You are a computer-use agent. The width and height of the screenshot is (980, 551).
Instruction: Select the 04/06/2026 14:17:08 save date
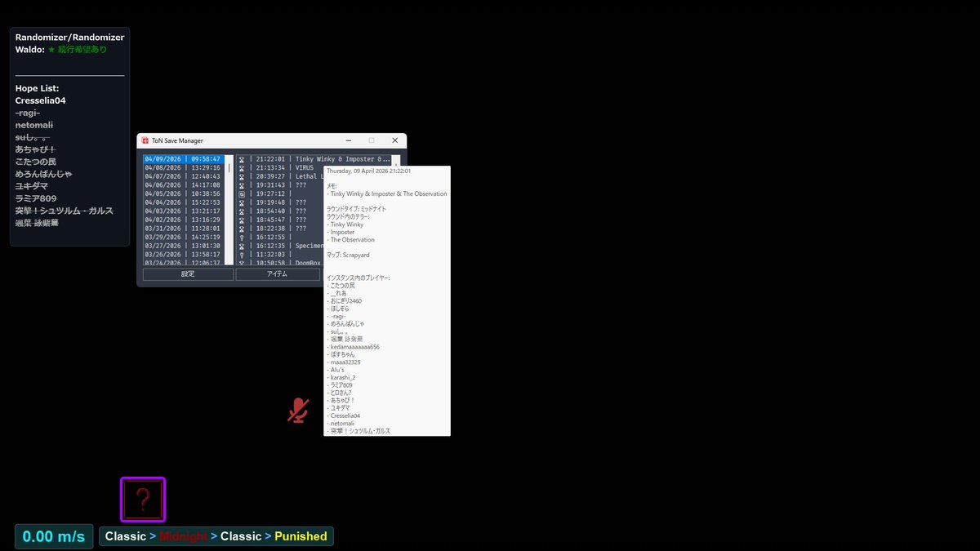(183, 185)
